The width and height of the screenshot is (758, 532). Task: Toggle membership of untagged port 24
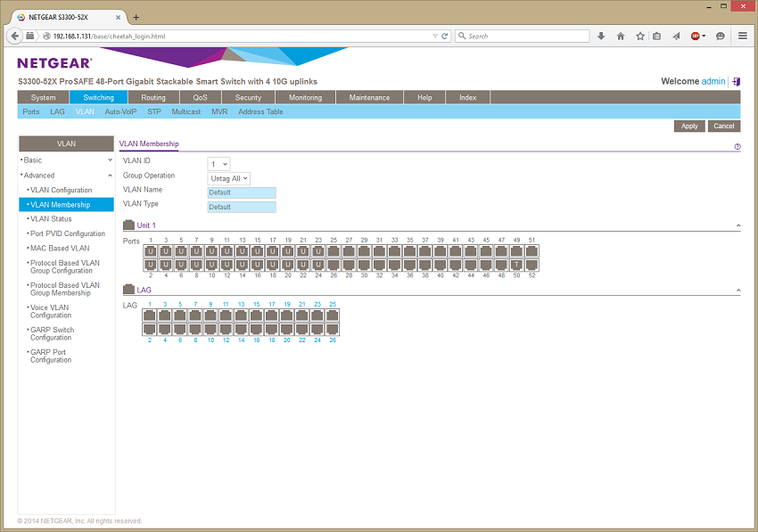318,265
